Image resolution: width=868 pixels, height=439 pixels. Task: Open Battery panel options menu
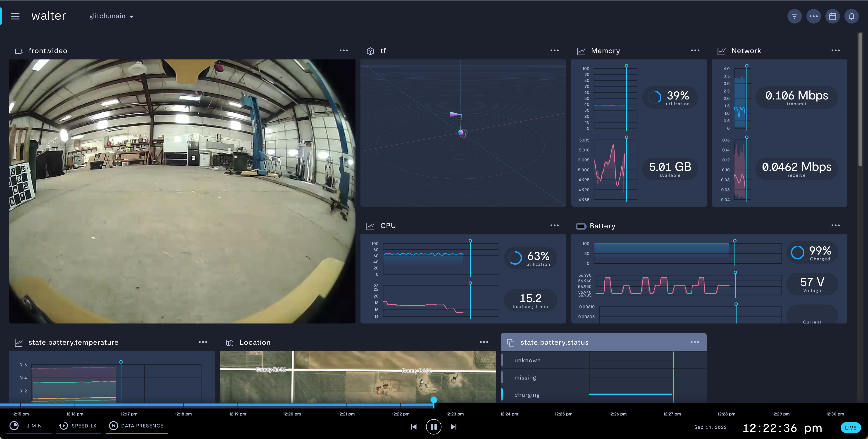pyautogui.click(x=835, y=226)
